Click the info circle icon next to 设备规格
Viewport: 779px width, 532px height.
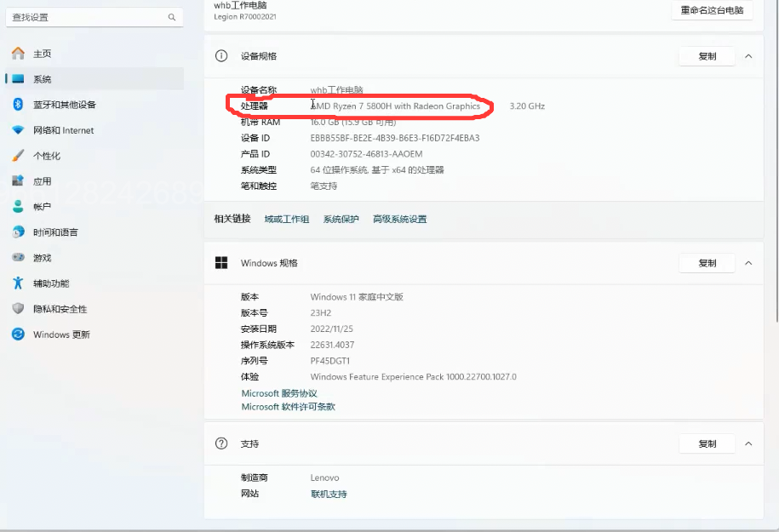pyautogui.click(x=221, y=55)
